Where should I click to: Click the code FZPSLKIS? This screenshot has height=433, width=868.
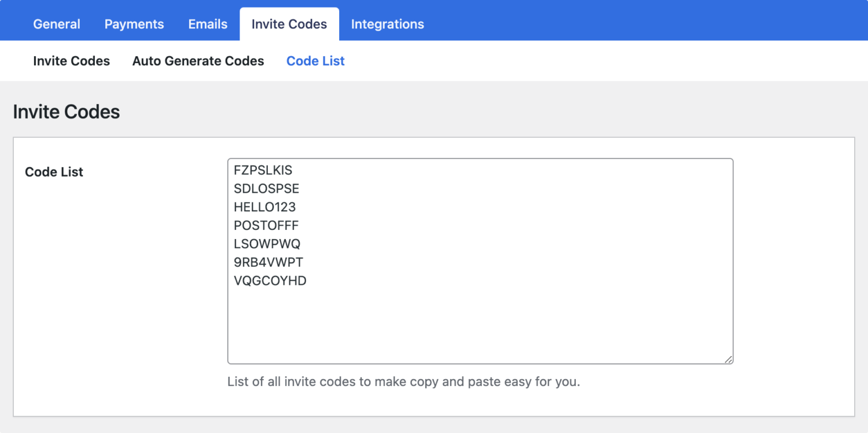click(263, 170)
